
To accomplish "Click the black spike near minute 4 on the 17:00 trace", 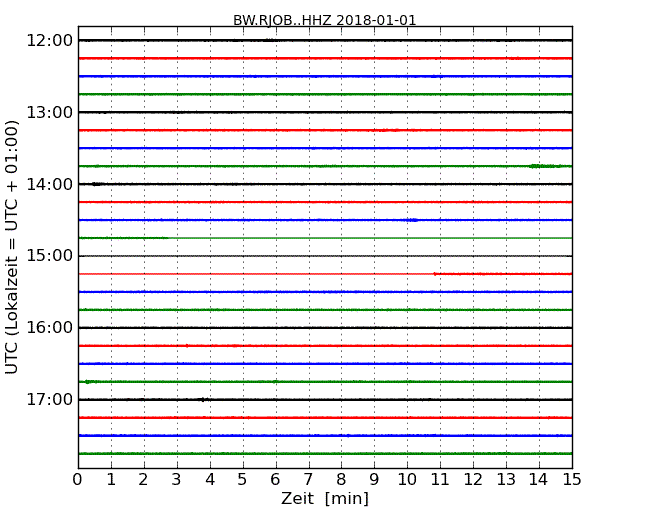I will coord(203,400).
